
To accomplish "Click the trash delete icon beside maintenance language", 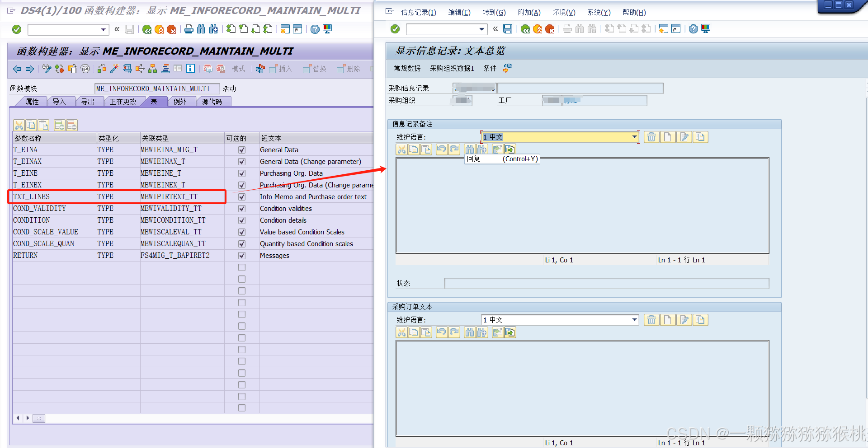I will click(x=651, y=137).
